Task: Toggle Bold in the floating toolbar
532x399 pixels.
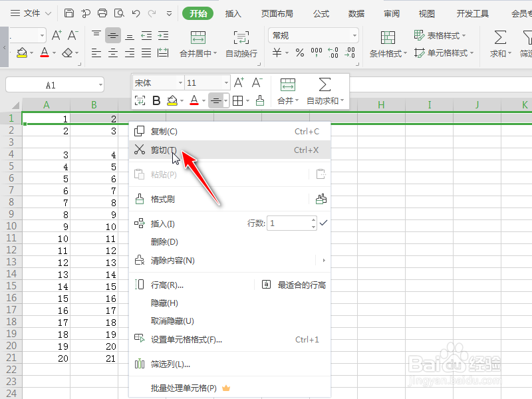Action: tap(156, 101)
